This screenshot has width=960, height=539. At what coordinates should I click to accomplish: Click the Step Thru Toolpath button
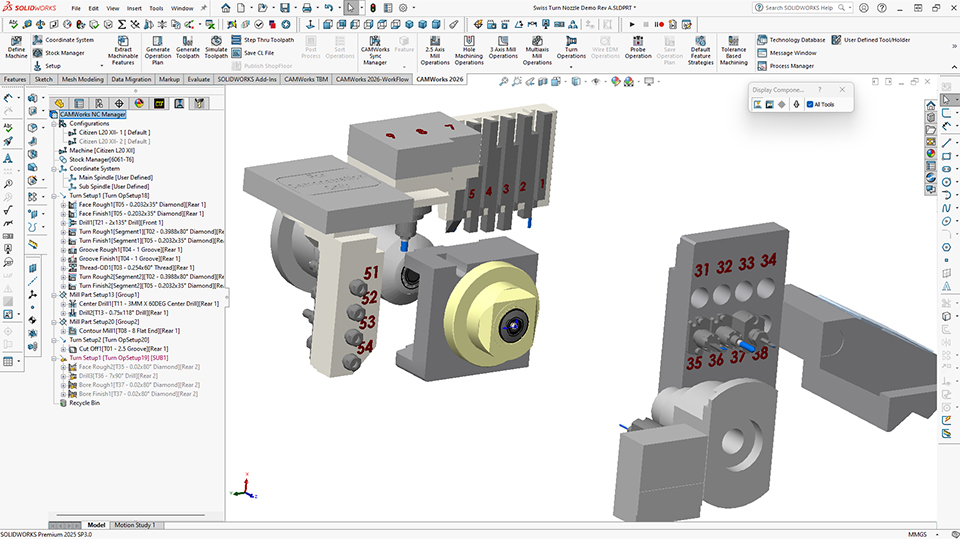tap(268, 40)
